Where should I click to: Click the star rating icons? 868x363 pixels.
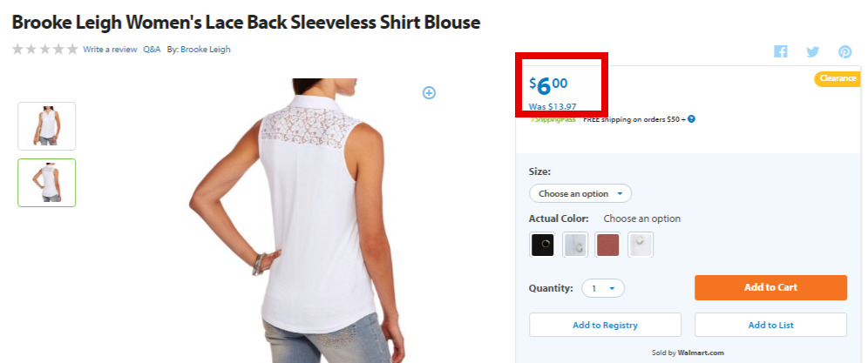(44, 50)
